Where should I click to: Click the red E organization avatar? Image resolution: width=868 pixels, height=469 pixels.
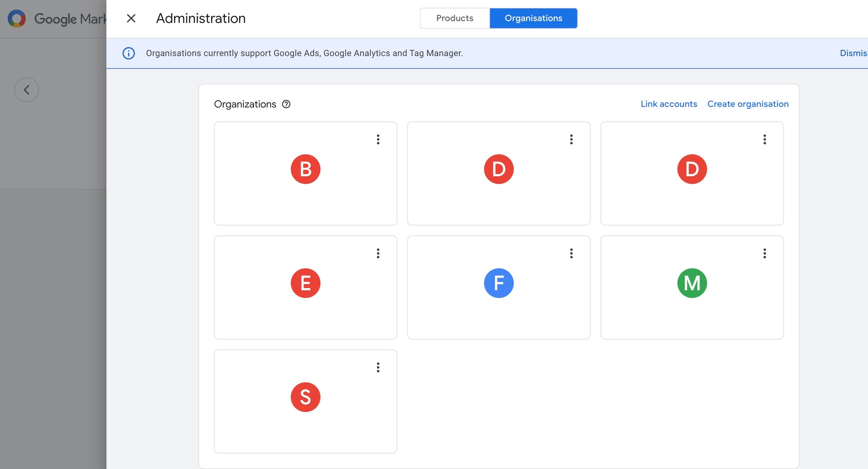click(x=305, y=283)
